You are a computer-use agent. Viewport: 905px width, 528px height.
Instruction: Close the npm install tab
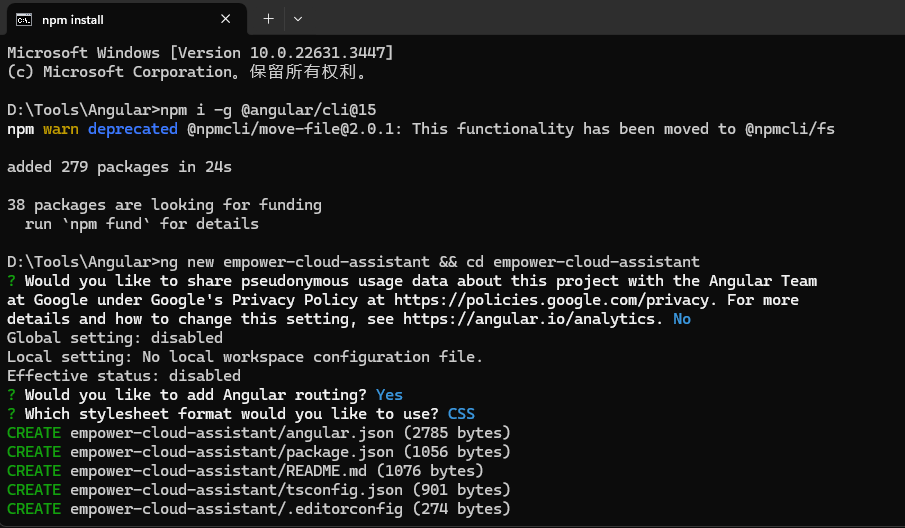click(227, 19)
